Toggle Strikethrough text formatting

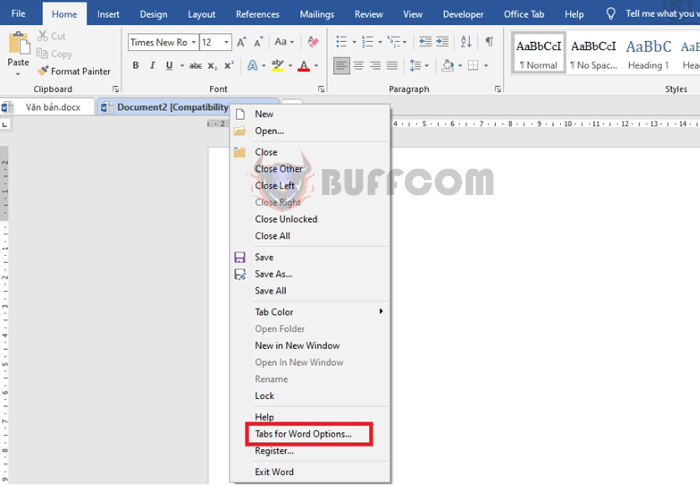tap(196, 66)
